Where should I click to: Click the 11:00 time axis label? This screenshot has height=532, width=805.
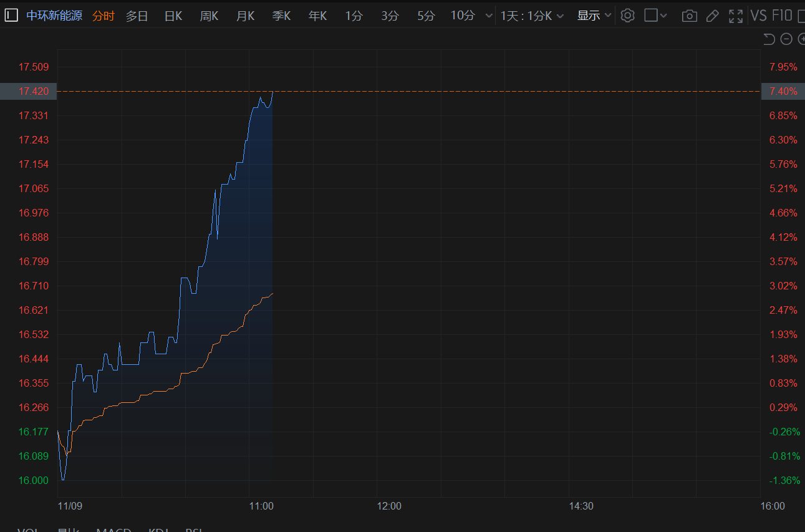click(261, 506)
